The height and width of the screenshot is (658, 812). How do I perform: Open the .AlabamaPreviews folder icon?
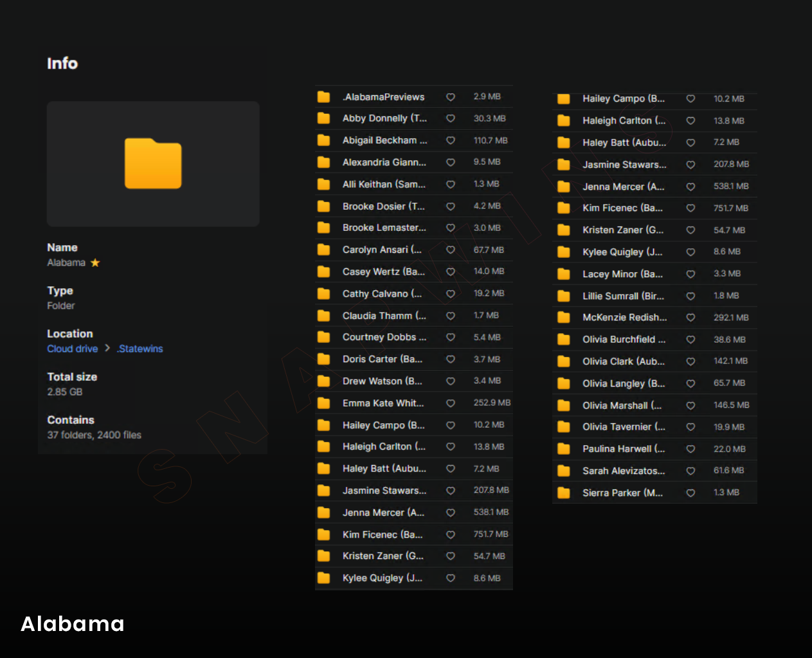point(324,97)
